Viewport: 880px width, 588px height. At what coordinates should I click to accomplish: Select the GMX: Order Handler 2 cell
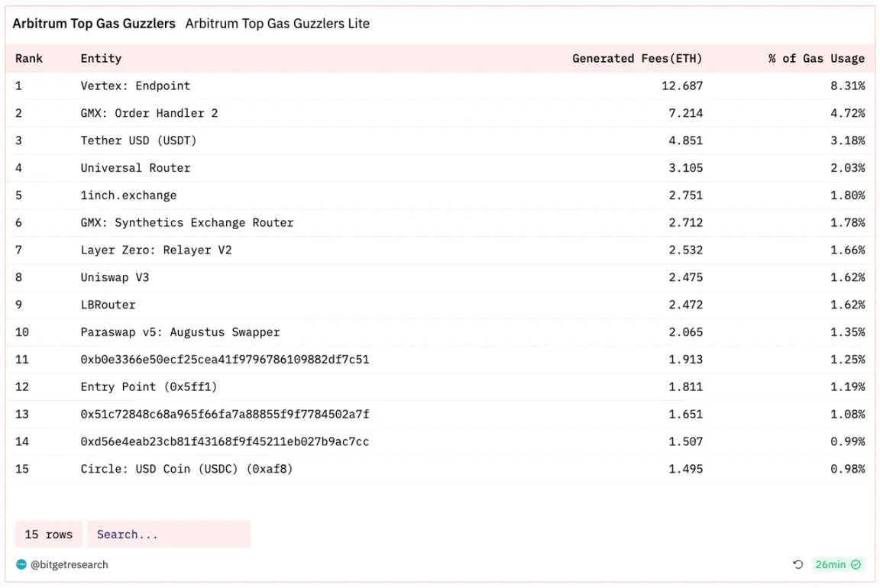[x=149, y=113]
